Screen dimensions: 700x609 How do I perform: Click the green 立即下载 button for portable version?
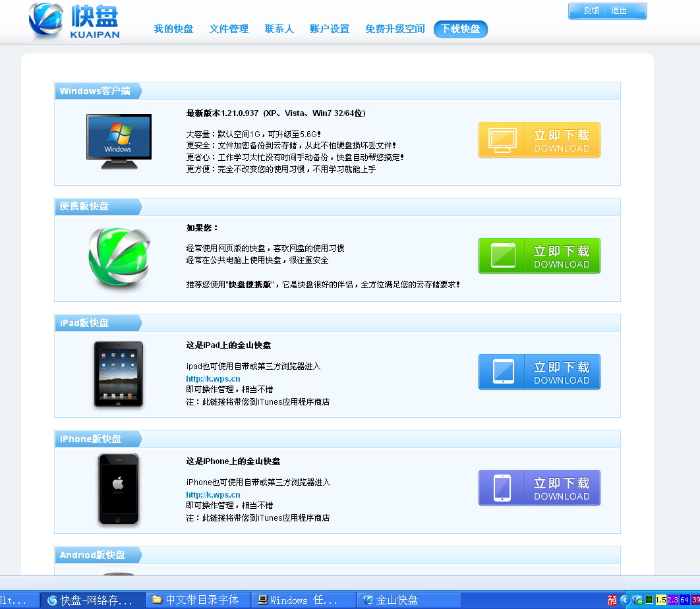[539, 256]
